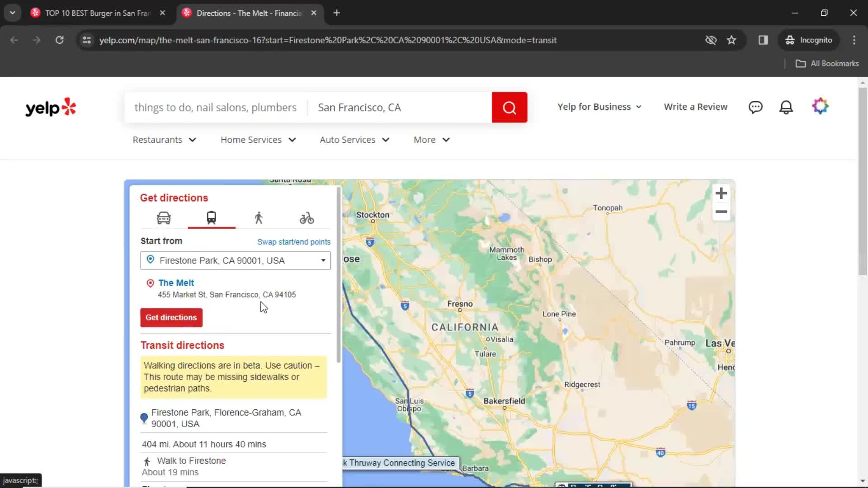The height and width of the screenshot is (488, 868).
Task: Open the browser side panel icon
Action: 763,40
